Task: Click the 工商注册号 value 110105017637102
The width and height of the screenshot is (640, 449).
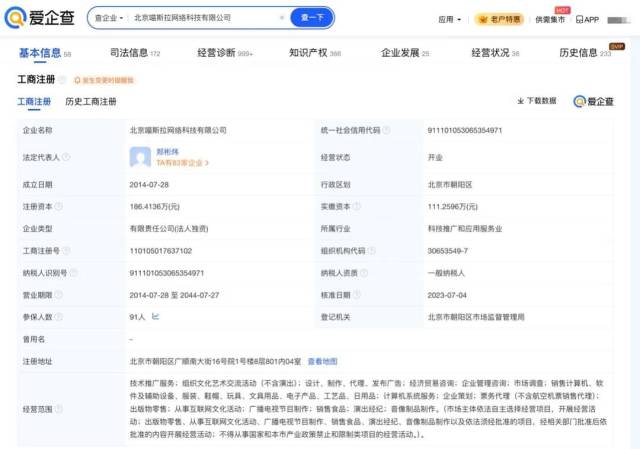Action: click(161, 251)
